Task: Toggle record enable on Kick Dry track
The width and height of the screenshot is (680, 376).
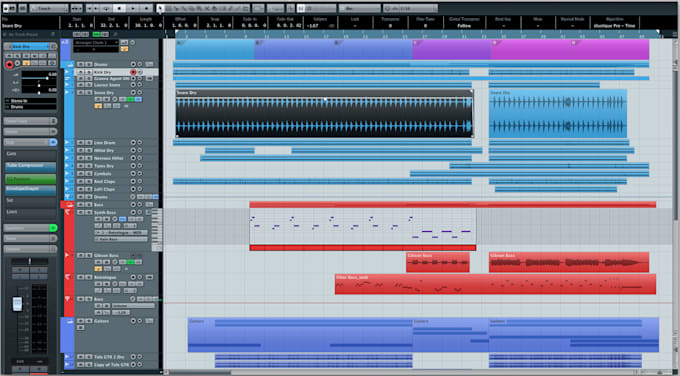Action: [133, 72]
